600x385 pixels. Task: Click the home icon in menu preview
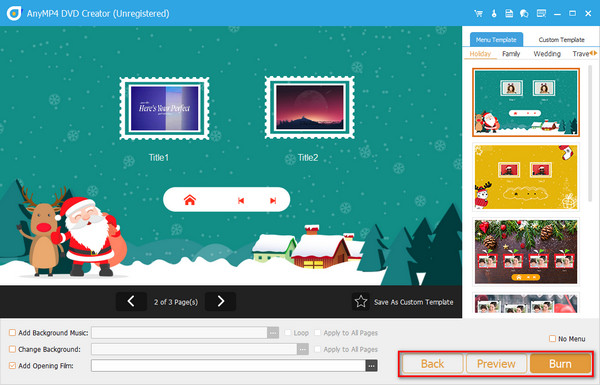pos(189,200)
